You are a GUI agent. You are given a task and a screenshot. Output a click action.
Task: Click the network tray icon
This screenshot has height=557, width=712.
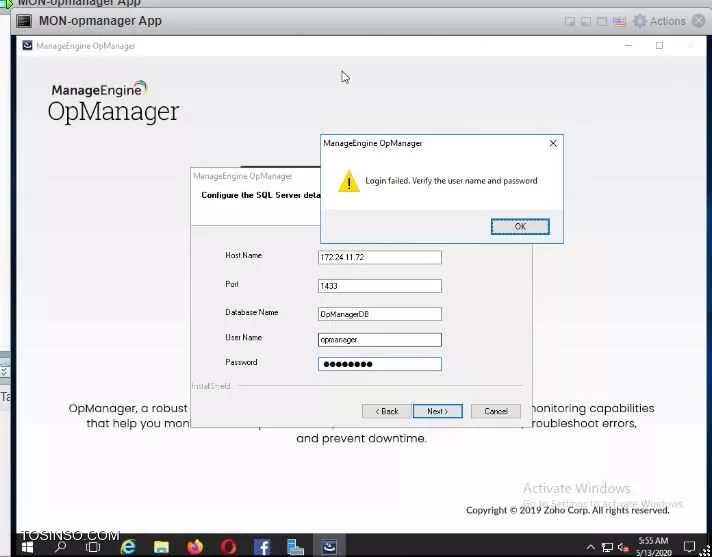[607, 547]
